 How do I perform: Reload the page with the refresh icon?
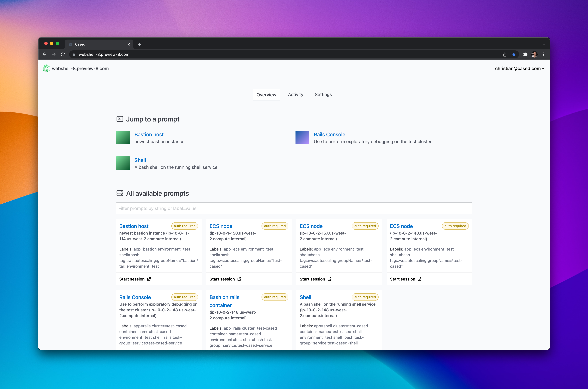[x=63, y=54]
